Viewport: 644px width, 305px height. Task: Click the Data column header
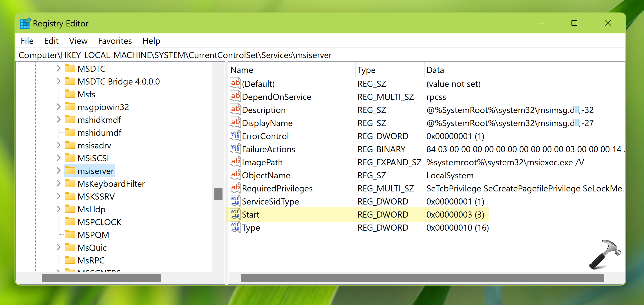pos(435,70)
